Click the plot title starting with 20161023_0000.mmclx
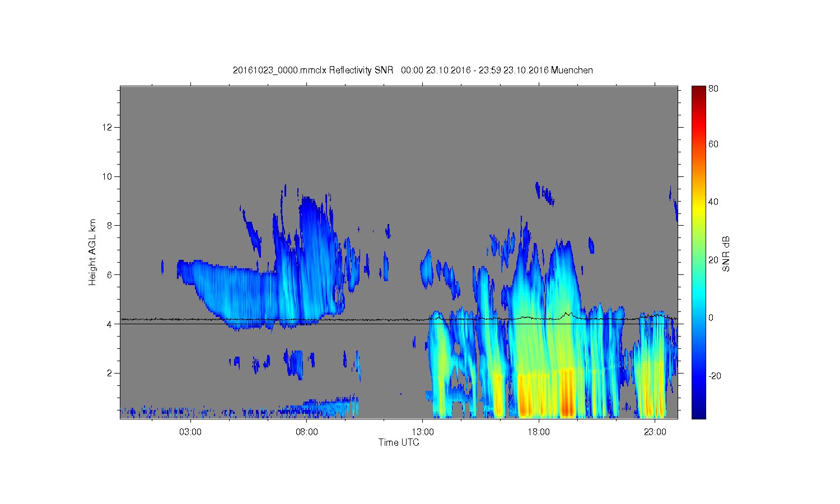 pos(413,70)
